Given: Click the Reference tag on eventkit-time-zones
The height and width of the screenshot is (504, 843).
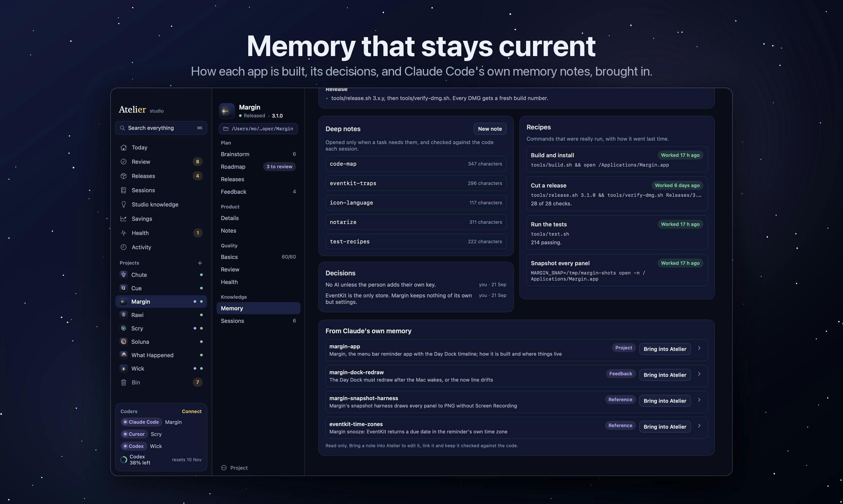Looking at the screenshot, I should [x=620, y=425].
